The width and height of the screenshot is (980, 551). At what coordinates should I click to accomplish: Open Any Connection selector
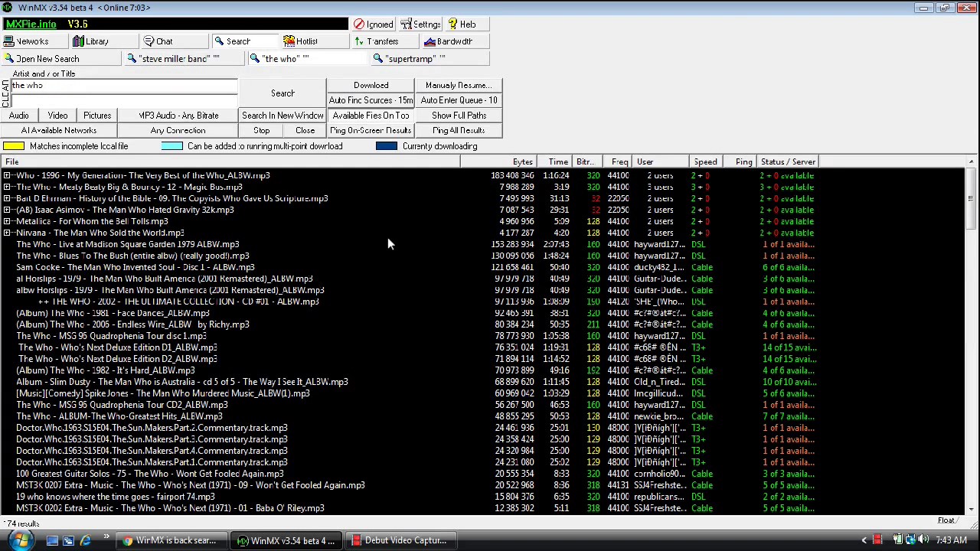click(178, 131)
